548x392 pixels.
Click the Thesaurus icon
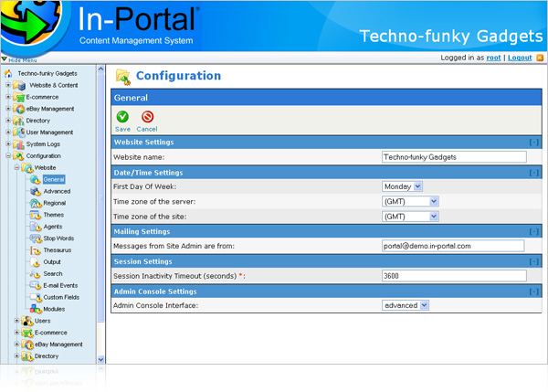(36, 250)
